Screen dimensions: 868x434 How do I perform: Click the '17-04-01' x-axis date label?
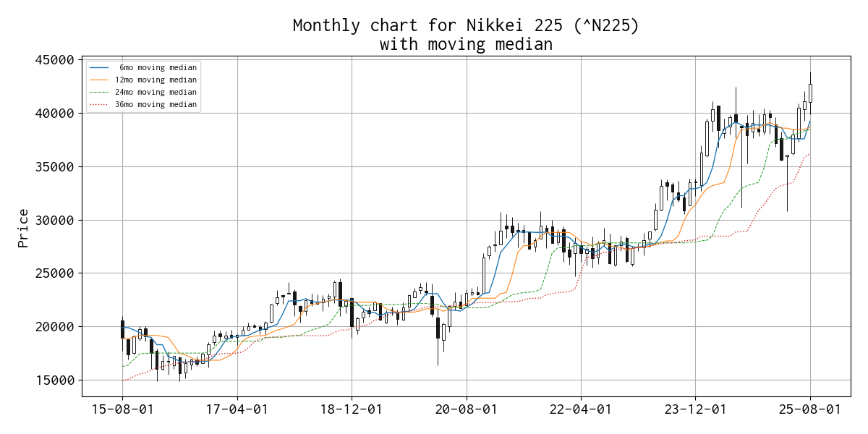[x=237, y=409]
